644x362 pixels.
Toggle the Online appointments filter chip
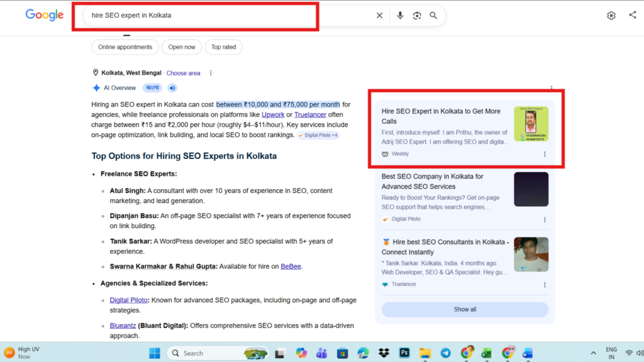pyautogui.click(x=125, y=47)
